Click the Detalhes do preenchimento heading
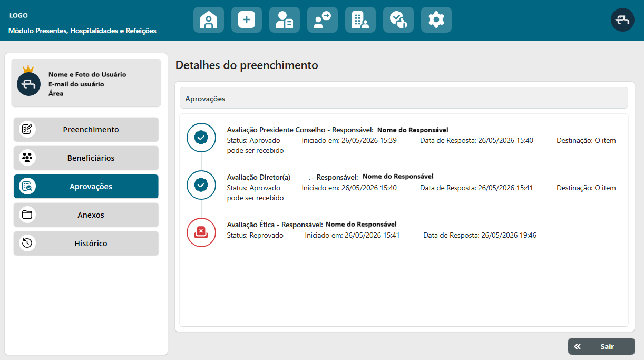Viewport: 644px width, 360px height. (x=247, y=65)
